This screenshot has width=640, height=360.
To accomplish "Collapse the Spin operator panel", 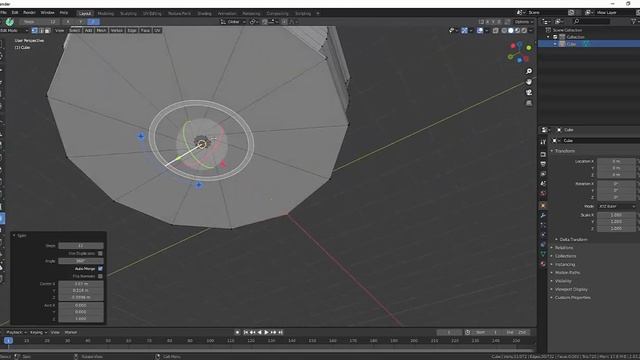I will (13, 236).
